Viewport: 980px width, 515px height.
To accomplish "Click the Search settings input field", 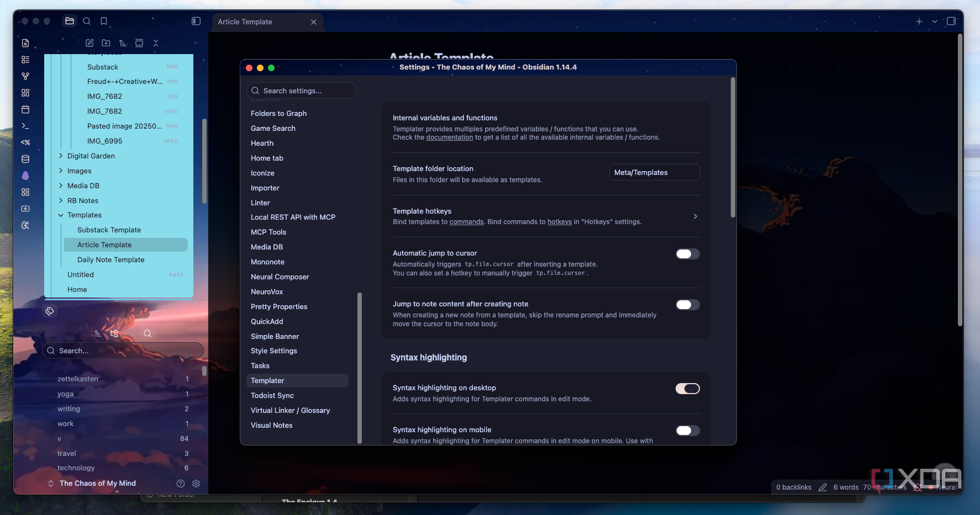I will (x=302, y=91).
